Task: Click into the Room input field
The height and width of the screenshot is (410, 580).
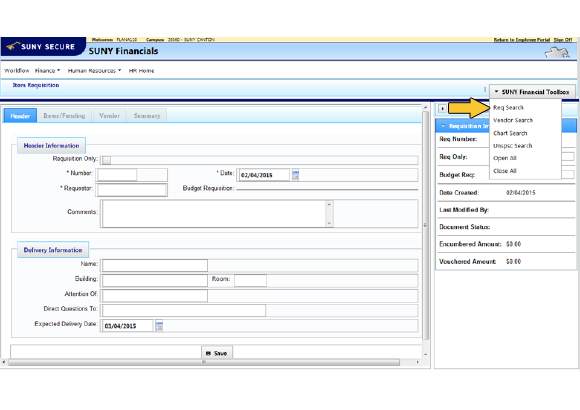Action: [250, 280]
